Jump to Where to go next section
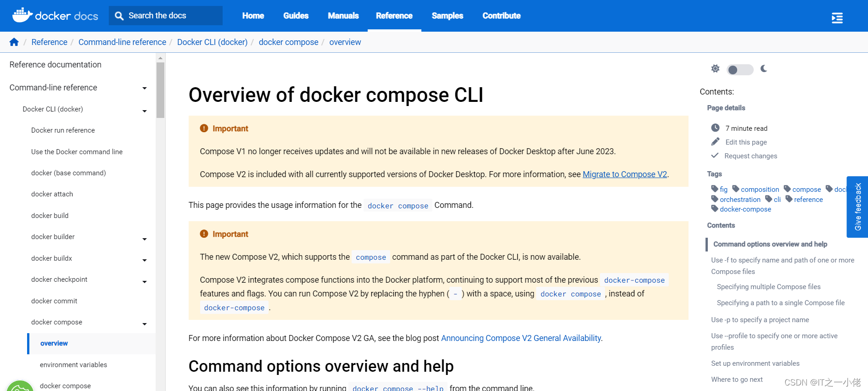 coord(737,380)
